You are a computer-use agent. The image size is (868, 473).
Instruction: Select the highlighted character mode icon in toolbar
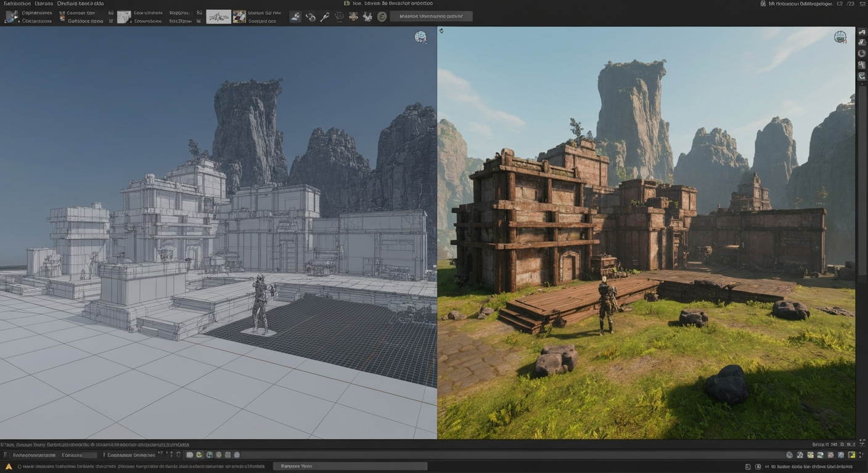pyautogui.click(x=295, y=17)
